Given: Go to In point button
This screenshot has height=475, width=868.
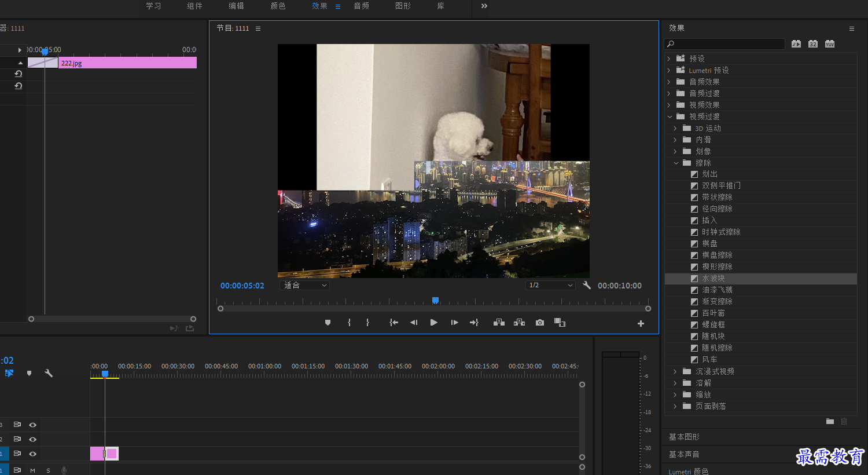Looking at the screenshot, I should coord(394,323).
